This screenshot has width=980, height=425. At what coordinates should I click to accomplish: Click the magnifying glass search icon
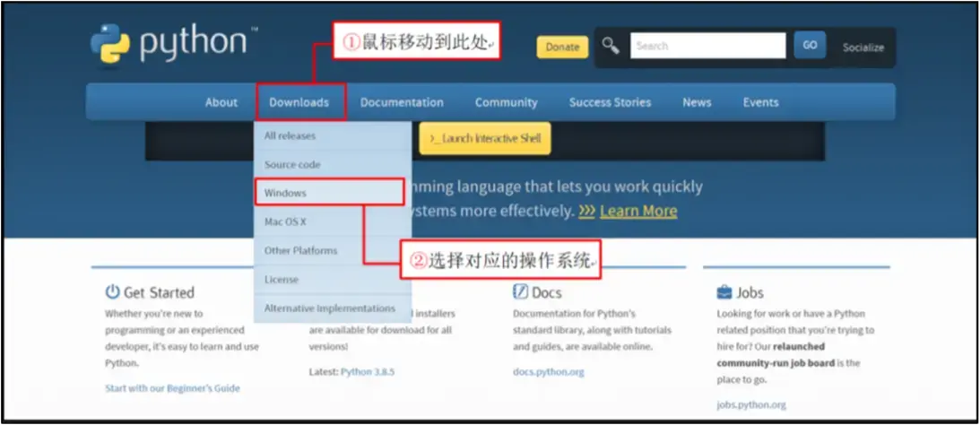[611, 46]
